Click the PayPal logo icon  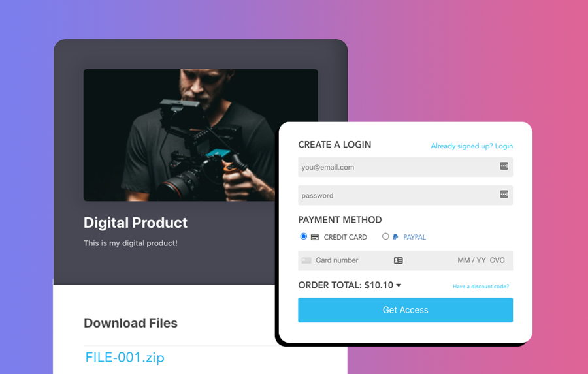pos(395,237)
